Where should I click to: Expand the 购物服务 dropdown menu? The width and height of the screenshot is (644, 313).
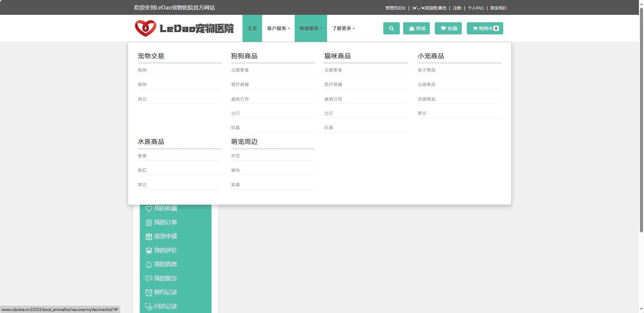click(x=311, y=28)
